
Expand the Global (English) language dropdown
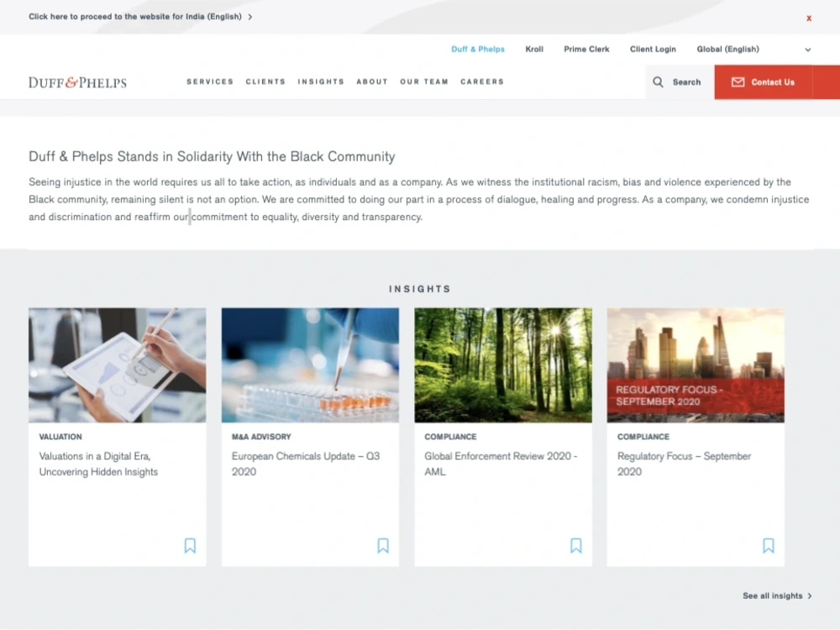coord(753,50)
